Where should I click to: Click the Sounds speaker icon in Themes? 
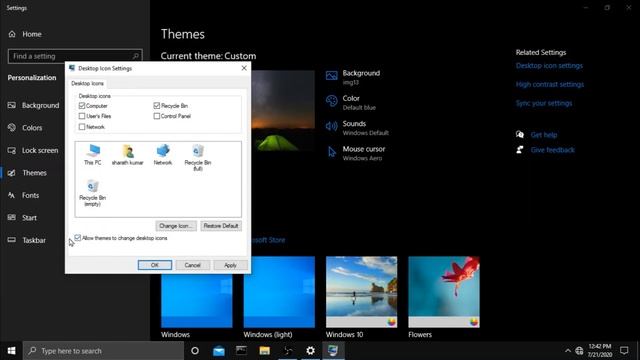[x=331, y=126]
